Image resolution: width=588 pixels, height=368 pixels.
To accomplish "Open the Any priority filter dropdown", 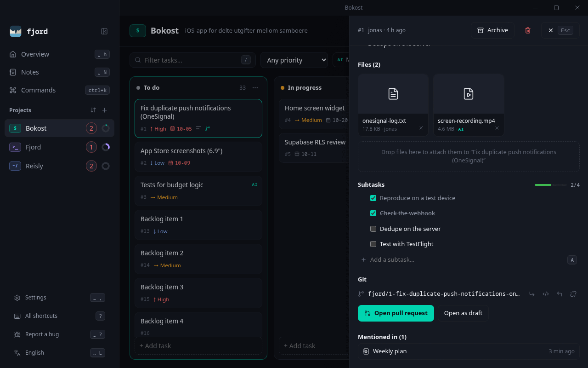I will pyautogui.click(x=294, y=60).
